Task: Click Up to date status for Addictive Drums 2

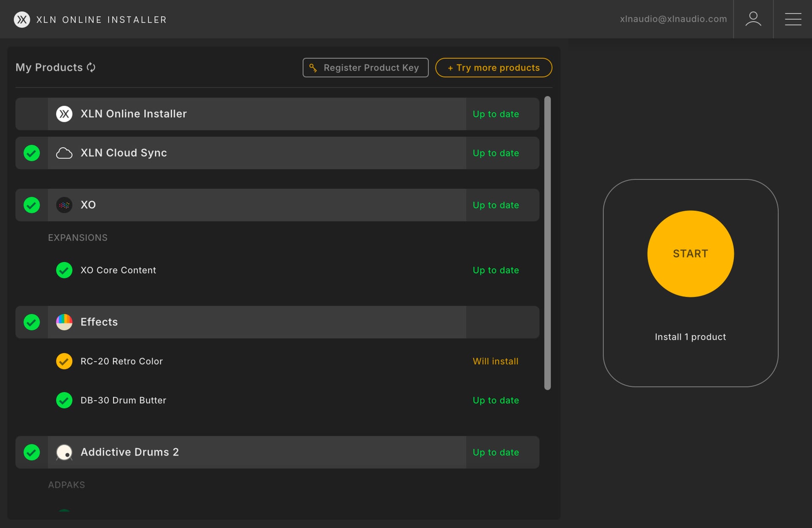Action: pos(496,452)
